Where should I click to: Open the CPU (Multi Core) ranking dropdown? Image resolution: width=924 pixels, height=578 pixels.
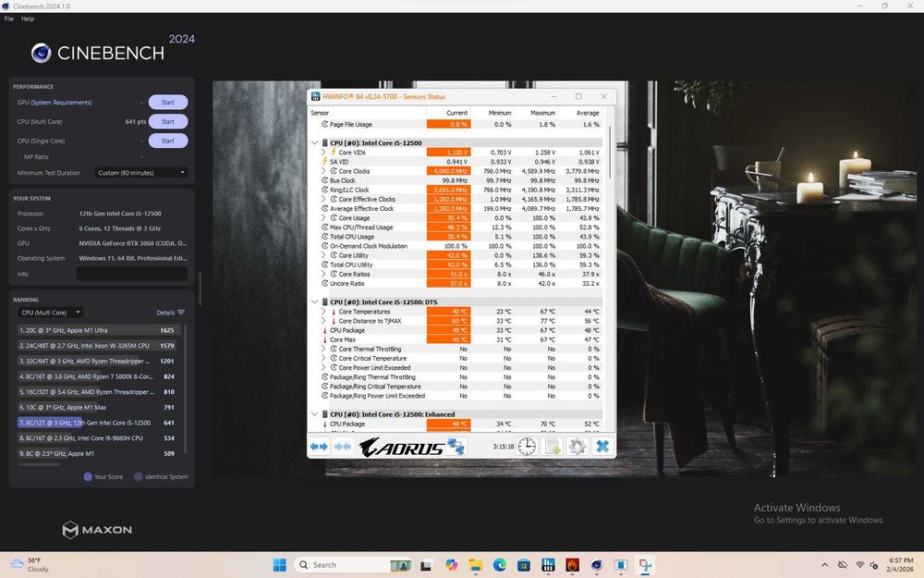pos(51,313)
